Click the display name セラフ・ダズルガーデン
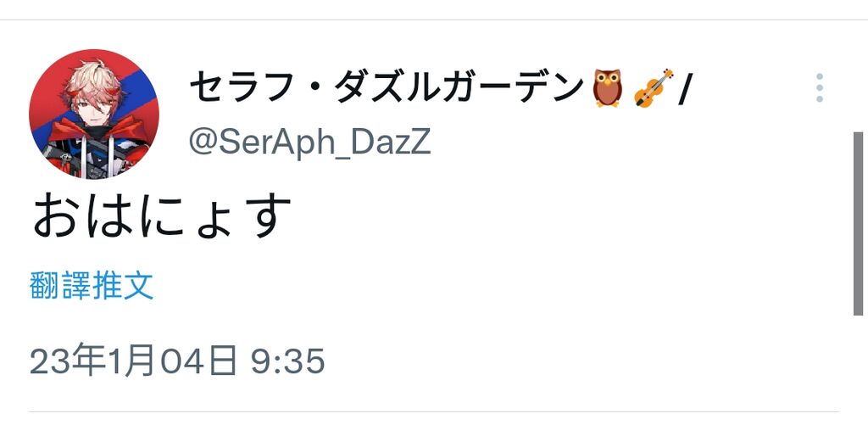The width and height of the screenshot is (868, 425). [386, 87]
